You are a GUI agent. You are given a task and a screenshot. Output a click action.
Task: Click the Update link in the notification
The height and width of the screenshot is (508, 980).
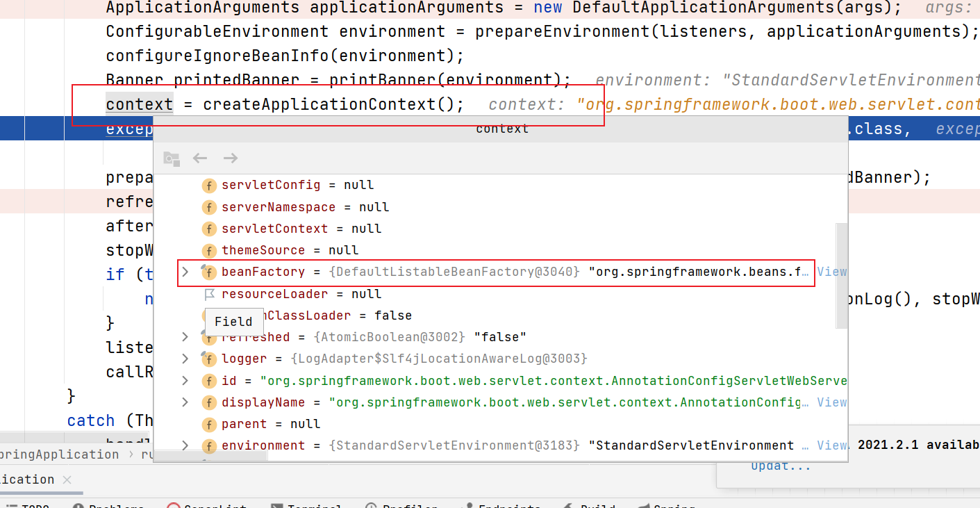pyautogui.click(x=781, y=466)
